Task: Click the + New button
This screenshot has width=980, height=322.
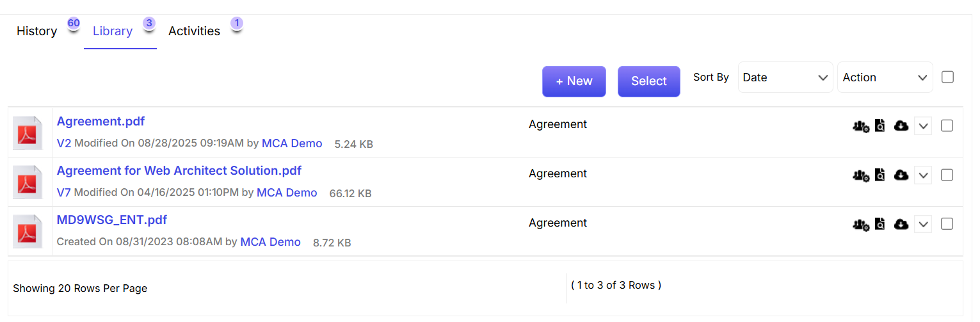Action: 574,81
